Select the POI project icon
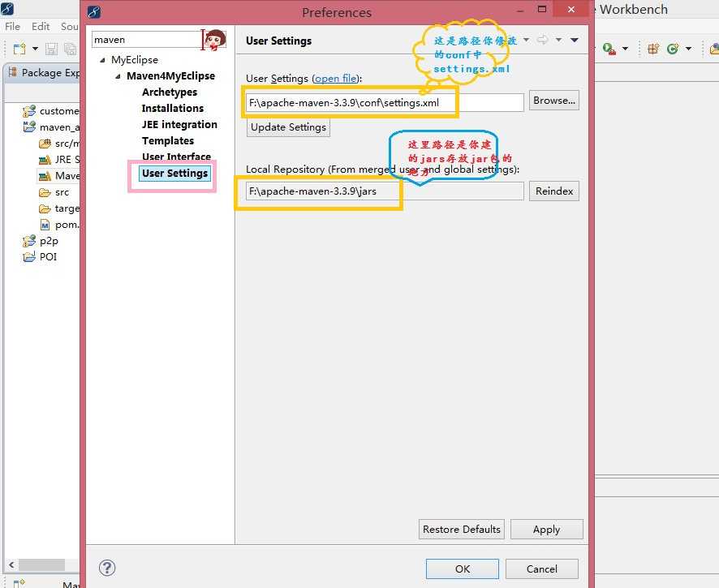This screenshot has width=719, height=588. (x=29, y=256)
